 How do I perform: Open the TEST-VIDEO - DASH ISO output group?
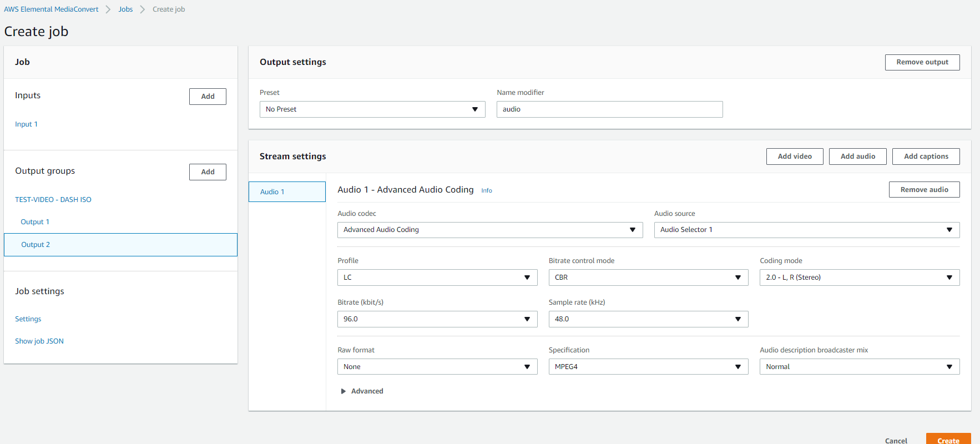tap(53, 200)
